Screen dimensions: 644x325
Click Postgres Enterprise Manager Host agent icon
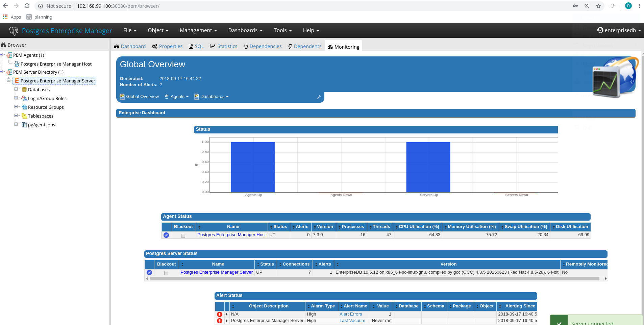pos(17,64)
